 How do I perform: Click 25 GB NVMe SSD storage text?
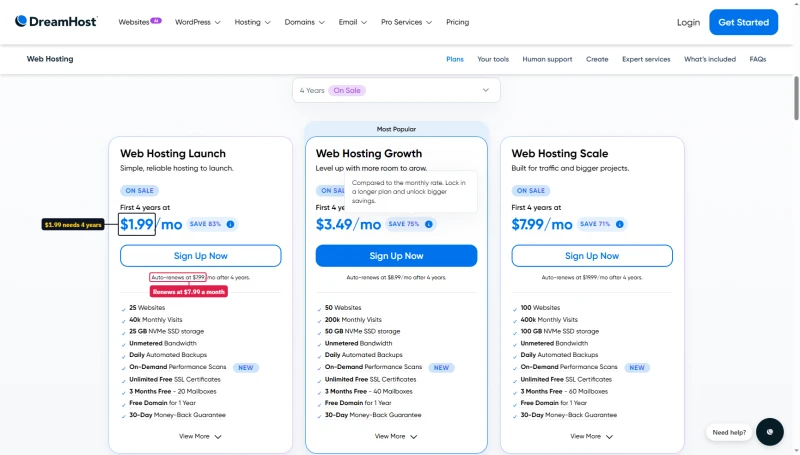point(166,332)
